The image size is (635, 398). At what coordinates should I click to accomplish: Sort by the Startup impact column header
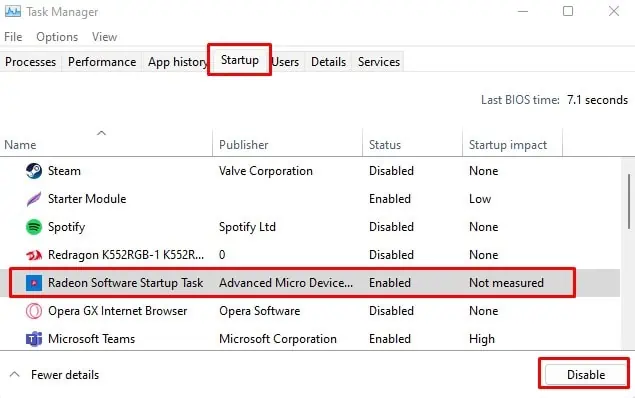pos(508,145)
